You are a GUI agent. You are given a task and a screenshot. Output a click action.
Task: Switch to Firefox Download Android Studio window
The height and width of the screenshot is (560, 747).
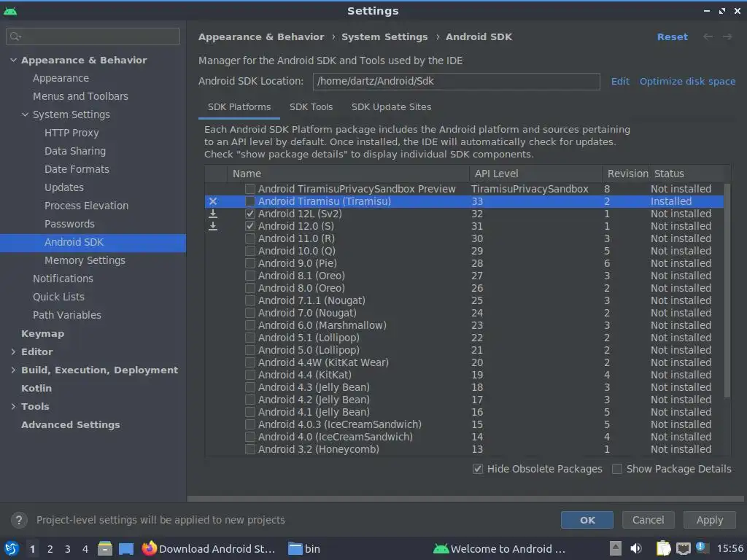209,548
